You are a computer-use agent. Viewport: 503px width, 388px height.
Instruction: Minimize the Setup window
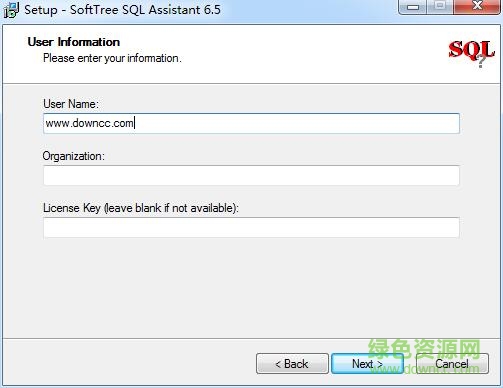(413, 7)
